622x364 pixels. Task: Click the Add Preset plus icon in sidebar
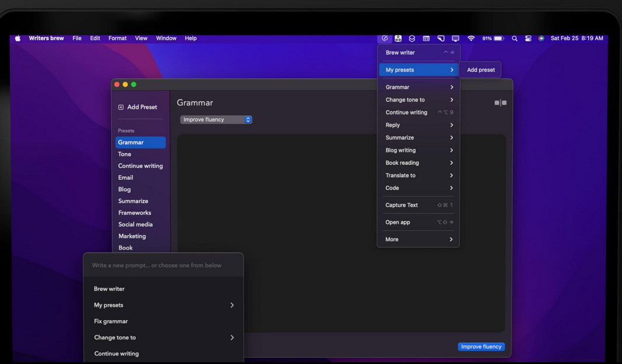click(x=121, y=107)
